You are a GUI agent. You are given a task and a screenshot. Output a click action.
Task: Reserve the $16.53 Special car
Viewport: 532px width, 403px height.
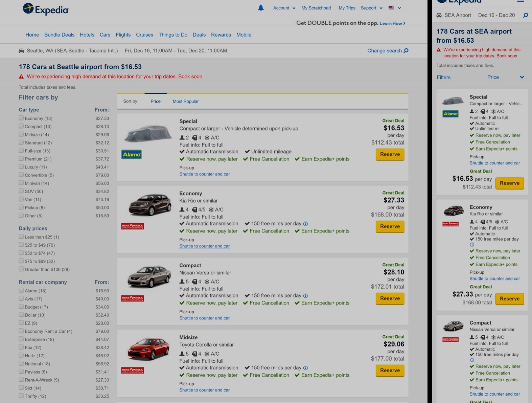[390, 154]
